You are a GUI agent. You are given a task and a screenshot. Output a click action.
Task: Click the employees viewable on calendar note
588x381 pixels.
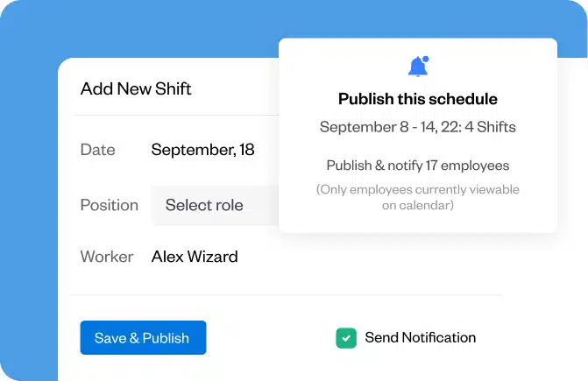[x=417, y=197]
